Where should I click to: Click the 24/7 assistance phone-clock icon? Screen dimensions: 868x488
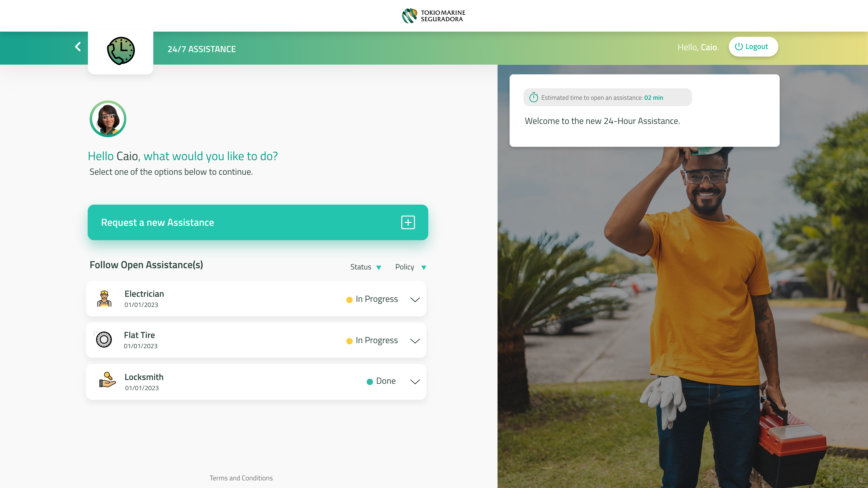[121, 51]
